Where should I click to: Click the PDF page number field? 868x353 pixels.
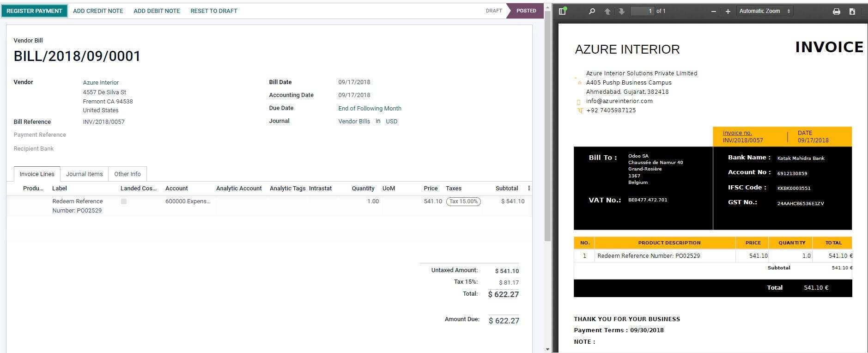(643, 11)
